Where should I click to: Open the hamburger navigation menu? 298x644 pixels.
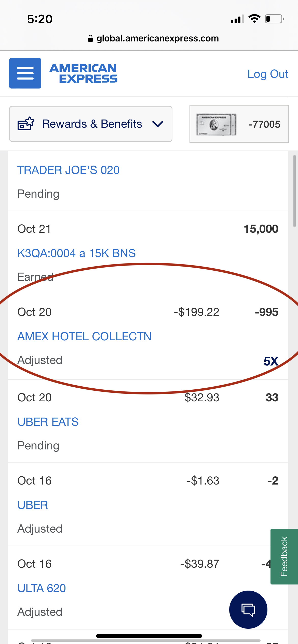[x=25, y=73]
